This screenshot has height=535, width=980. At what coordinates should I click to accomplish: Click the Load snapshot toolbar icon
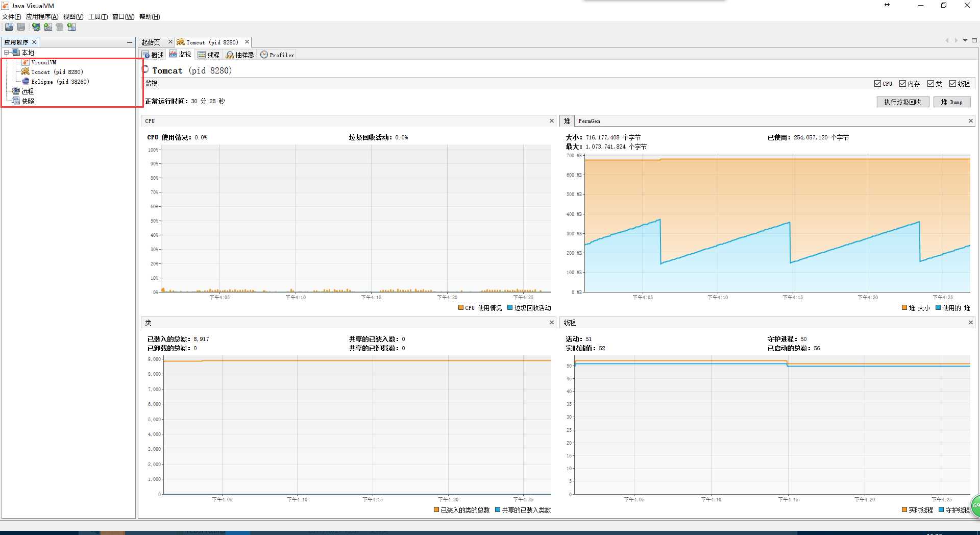9,27
